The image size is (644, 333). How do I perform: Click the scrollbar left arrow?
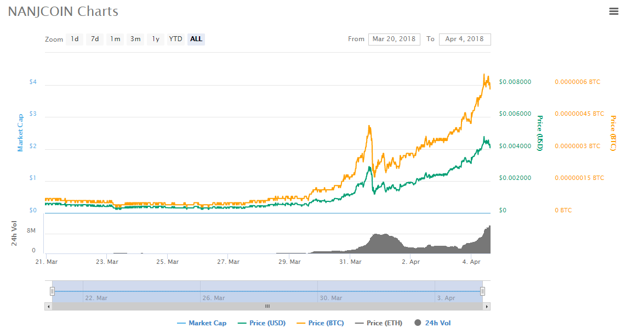(x=49, y=306)
